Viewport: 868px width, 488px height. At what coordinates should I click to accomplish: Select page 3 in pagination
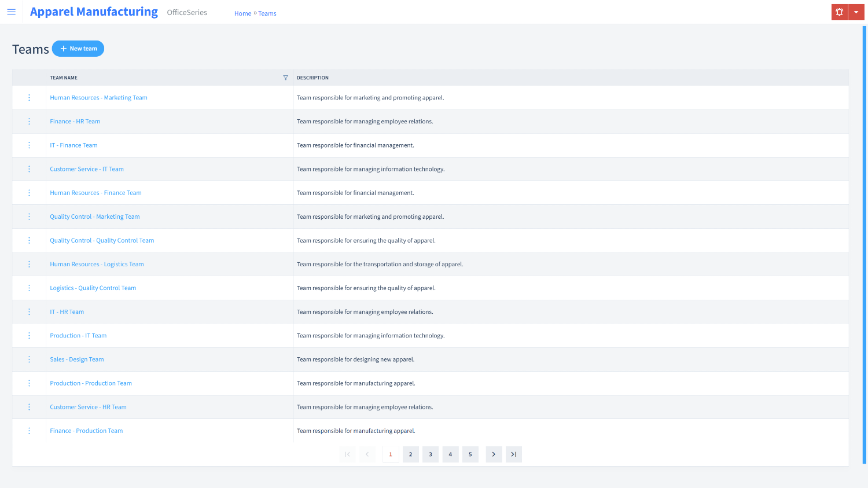click(431, 454)
